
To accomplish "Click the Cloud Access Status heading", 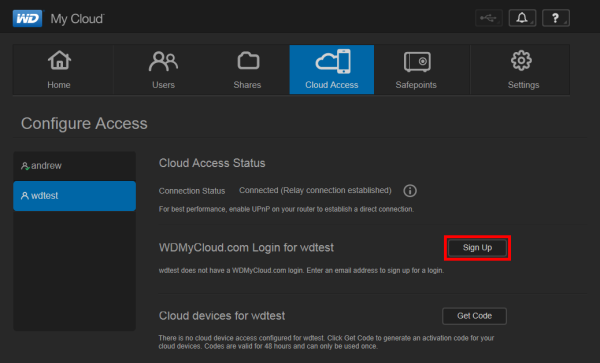I will (x=212, y=163).
